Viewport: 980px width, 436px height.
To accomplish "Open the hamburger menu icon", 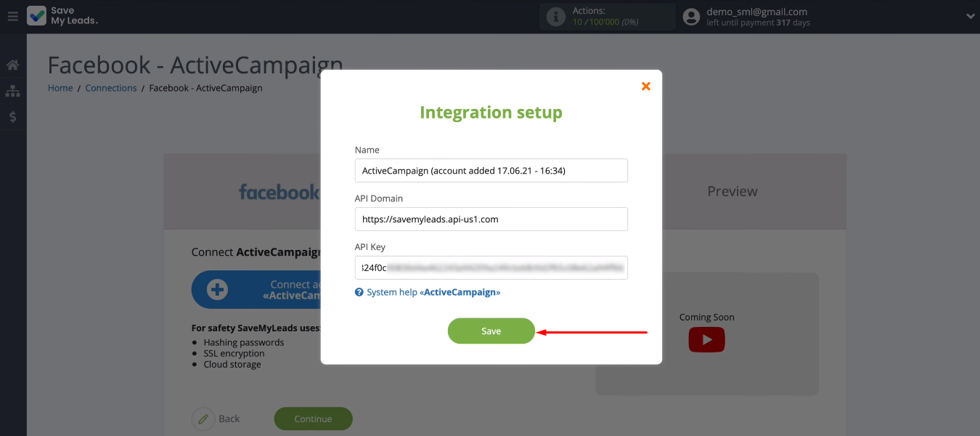I will [12, 16].
